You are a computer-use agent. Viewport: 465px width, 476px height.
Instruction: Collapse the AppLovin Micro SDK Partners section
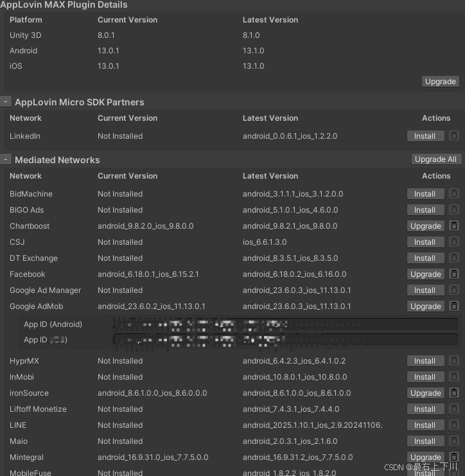pos(6,101)
